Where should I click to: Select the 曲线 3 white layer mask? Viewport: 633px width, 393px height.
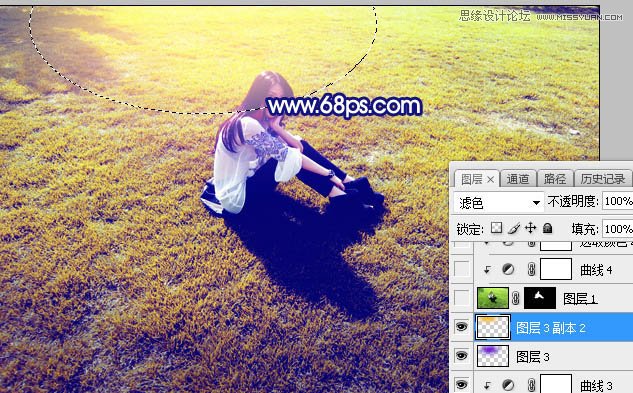(x=556, y=384)
